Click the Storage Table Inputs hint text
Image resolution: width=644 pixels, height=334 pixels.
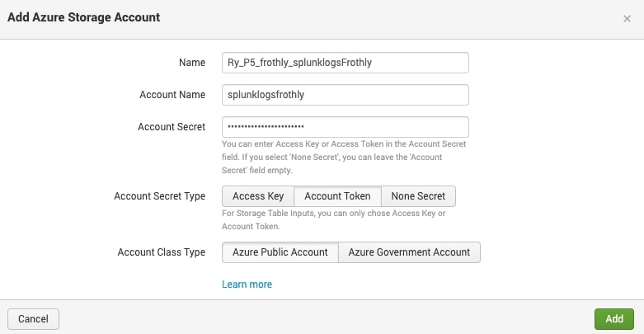[333, 220]
